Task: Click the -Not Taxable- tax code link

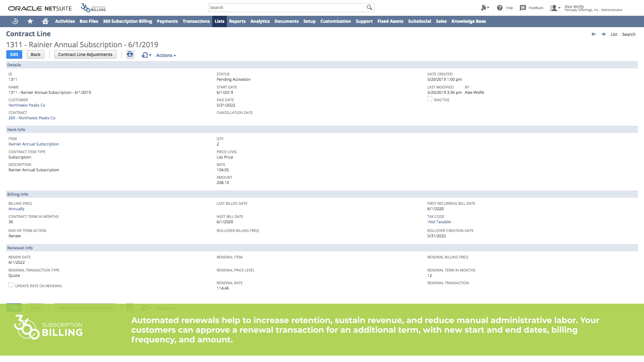Action: point(439,222)
